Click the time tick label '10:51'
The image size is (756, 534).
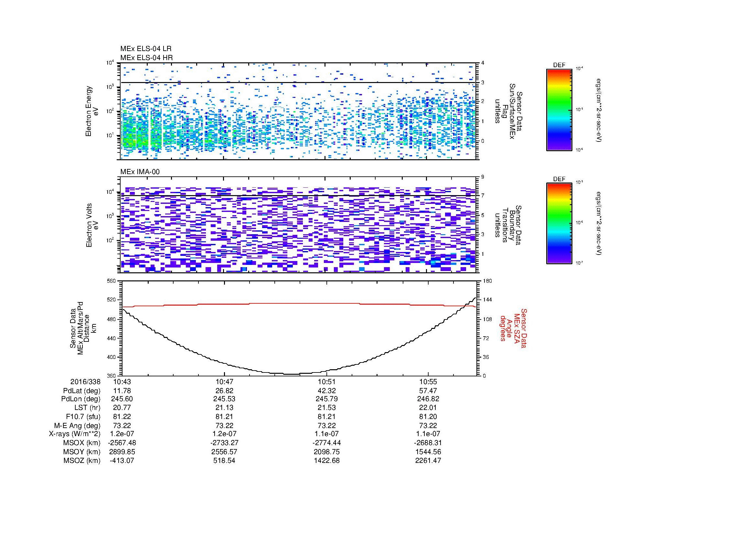click(326, 382)
